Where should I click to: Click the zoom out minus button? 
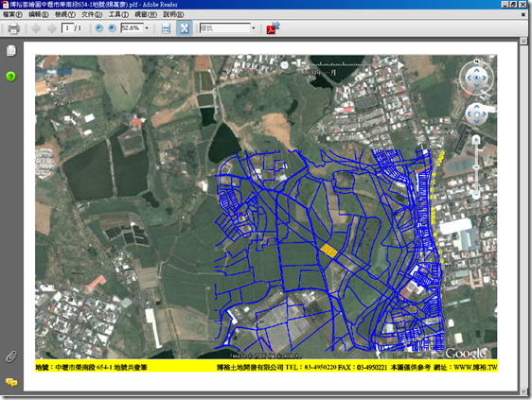coord(99,28)
